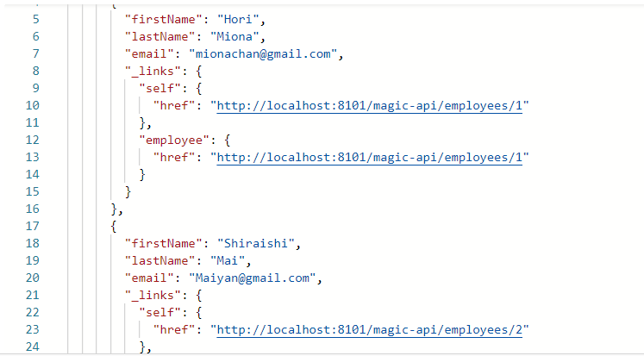Click line number 12 in the gutter

[x=33, y=141]
